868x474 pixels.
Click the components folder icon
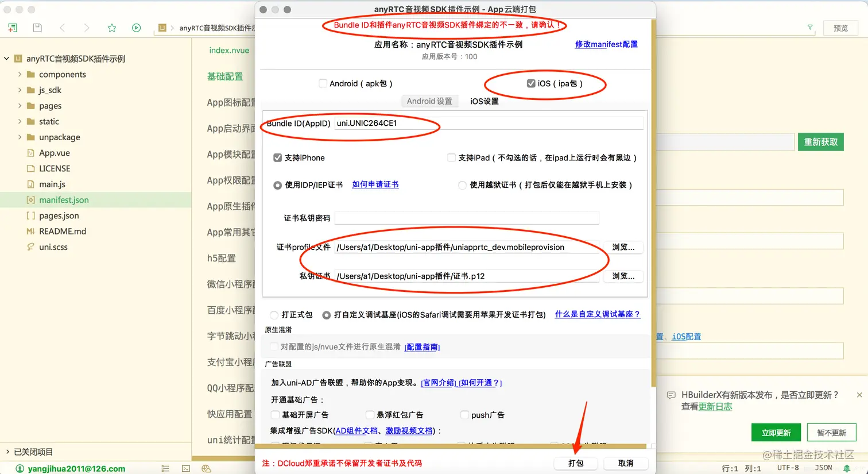(x=31, y=75)
